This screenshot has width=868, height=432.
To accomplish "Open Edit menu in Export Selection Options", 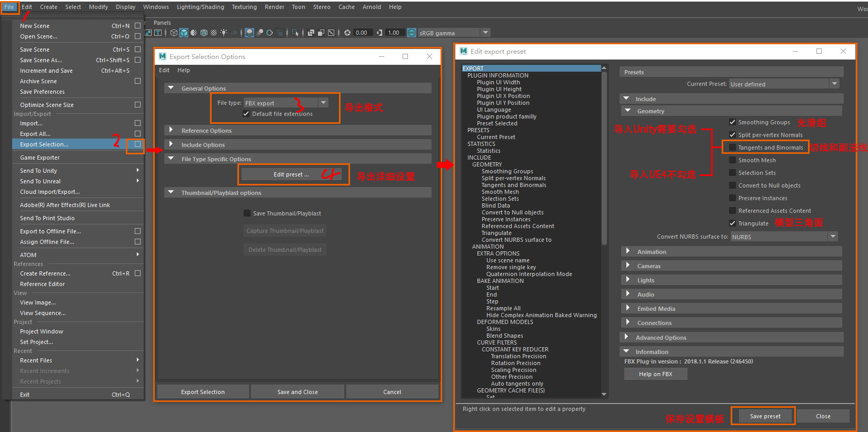I will pyautogui.click(x=164, y=70).
